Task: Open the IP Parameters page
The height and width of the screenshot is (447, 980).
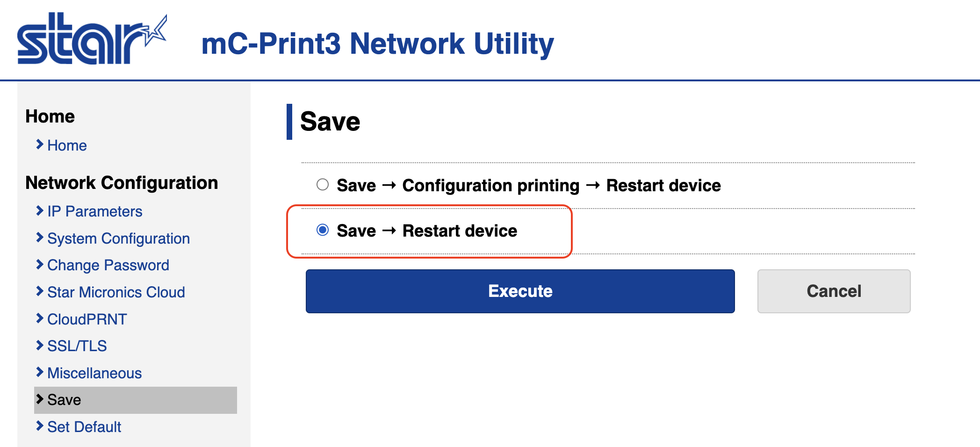Action: [x=94, y=211]
